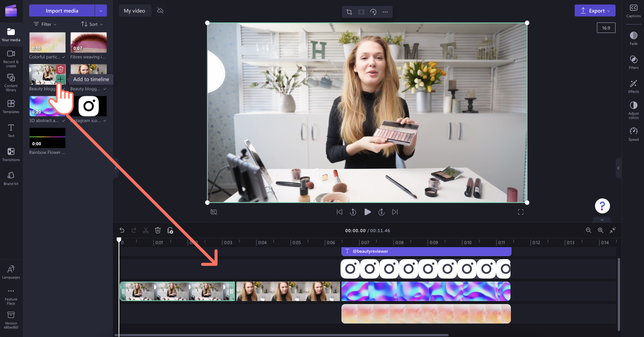Click the green Add to timeline plus button
Viewport: 644px width, 337px height.
pos(61,79)
